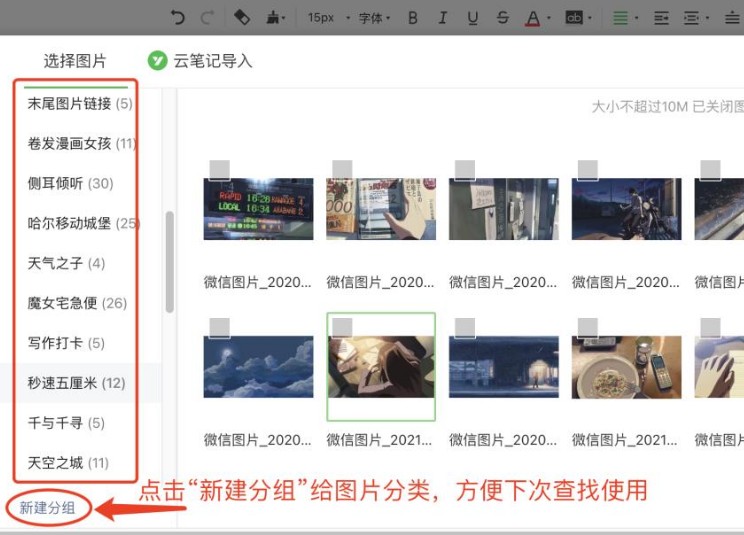Select the 写作打卡 image group
Viewport: 744px width, 535px height.
tap(66, 342)
